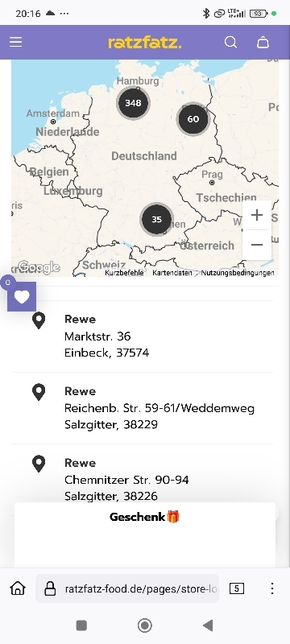Zoom in on the map
Screen dimensions: 290x644
coord(257,215)
